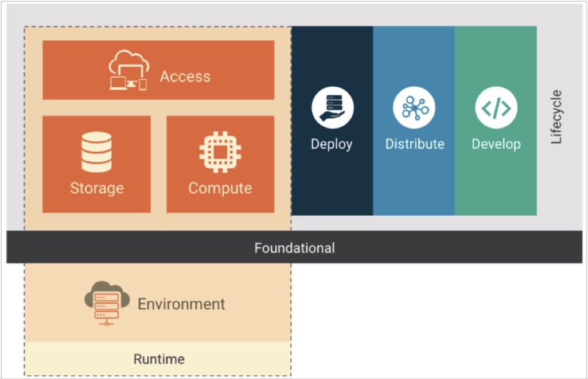Viewport: 588px width, 379px height.
Task: Click the Distribute label
Action: pos(415,144)
